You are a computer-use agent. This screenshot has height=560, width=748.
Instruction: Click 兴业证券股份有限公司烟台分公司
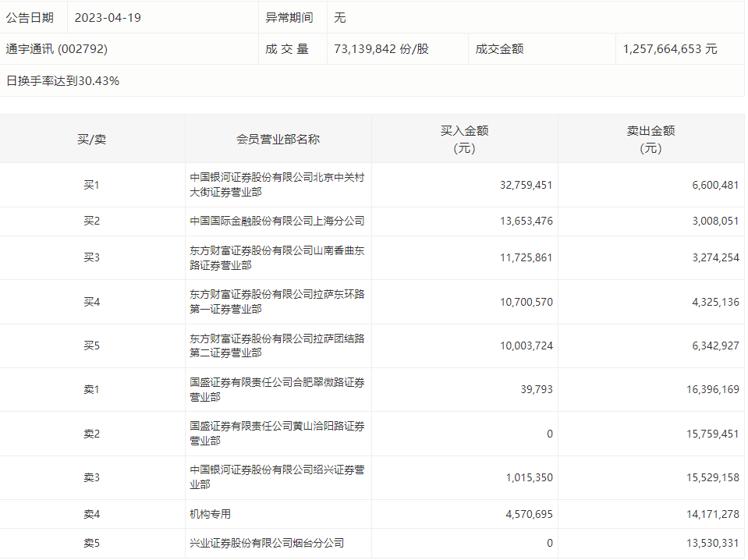click(x=267, y=544)
